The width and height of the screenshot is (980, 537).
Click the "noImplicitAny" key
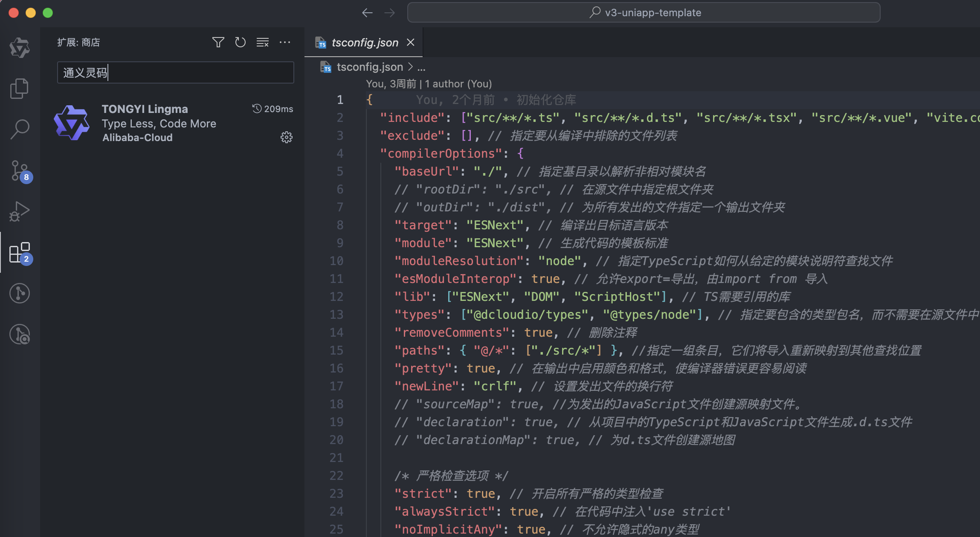pyautogui.click(x=448, y=529)
